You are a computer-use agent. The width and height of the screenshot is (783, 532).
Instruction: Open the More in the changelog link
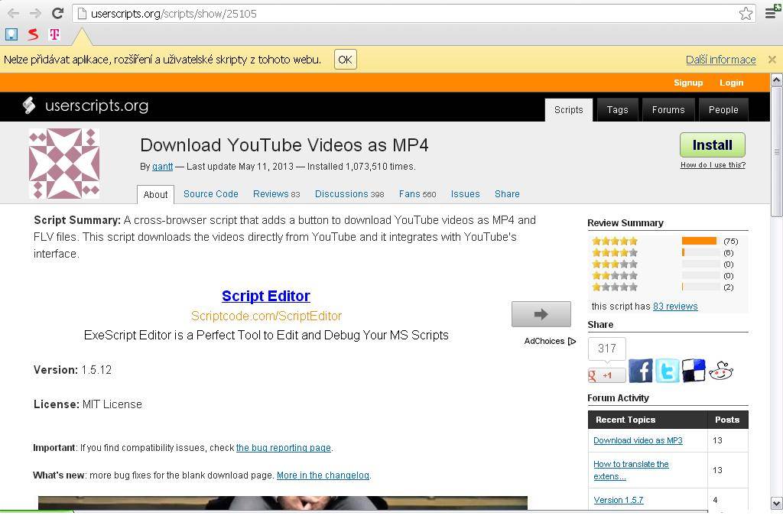(323, 475)
